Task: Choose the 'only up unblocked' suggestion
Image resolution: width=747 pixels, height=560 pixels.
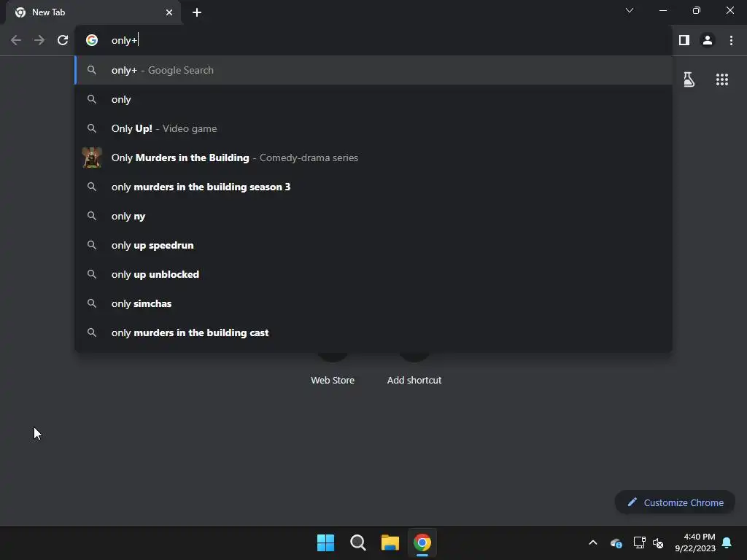Action: point(373,274)
